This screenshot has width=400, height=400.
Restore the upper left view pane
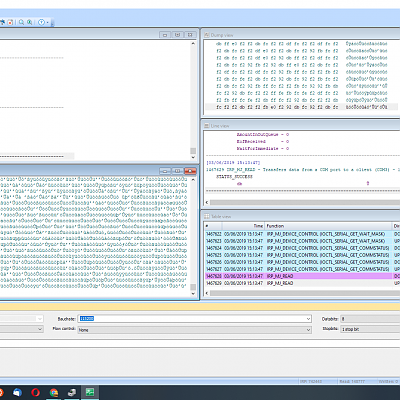coord(177,35)
